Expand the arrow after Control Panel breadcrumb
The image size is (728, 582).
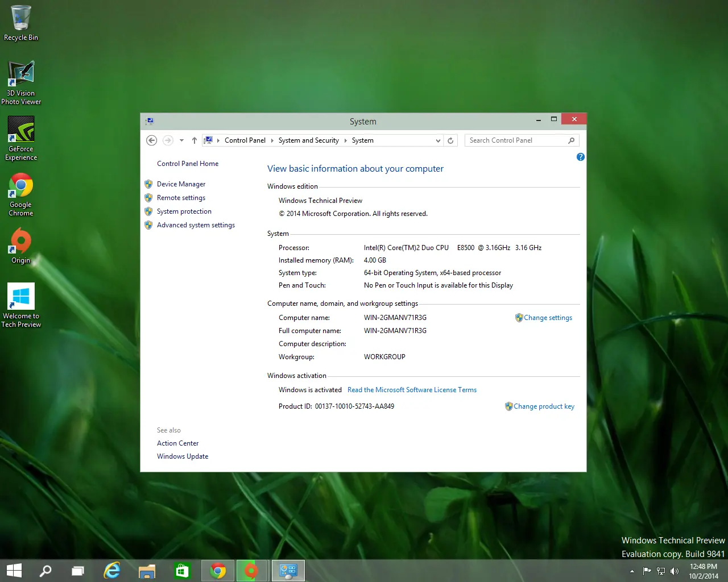[272, 140]
